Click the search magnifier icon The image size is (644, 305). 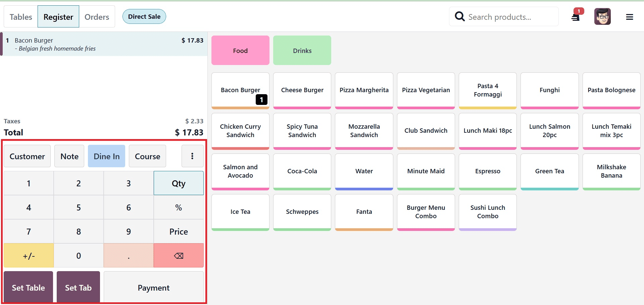point(459,16)
